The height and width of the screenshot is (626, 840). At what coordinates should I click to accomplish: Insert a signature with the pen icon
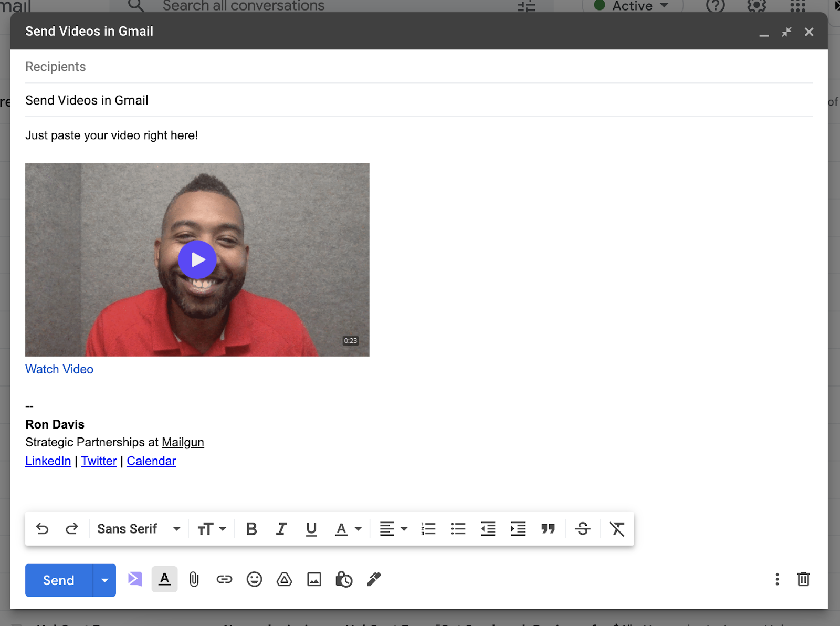[x=374, y=579]
